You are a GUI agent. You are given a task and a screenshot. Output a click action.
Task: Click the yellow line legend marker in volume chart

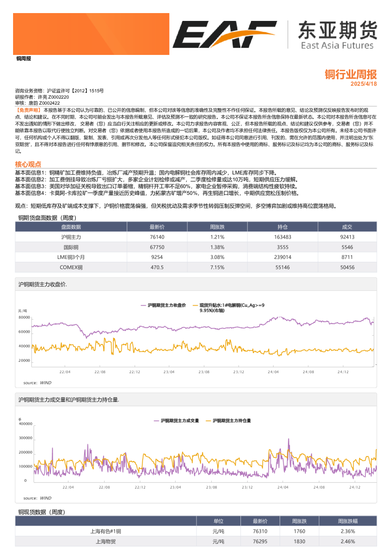pos(209,420)
